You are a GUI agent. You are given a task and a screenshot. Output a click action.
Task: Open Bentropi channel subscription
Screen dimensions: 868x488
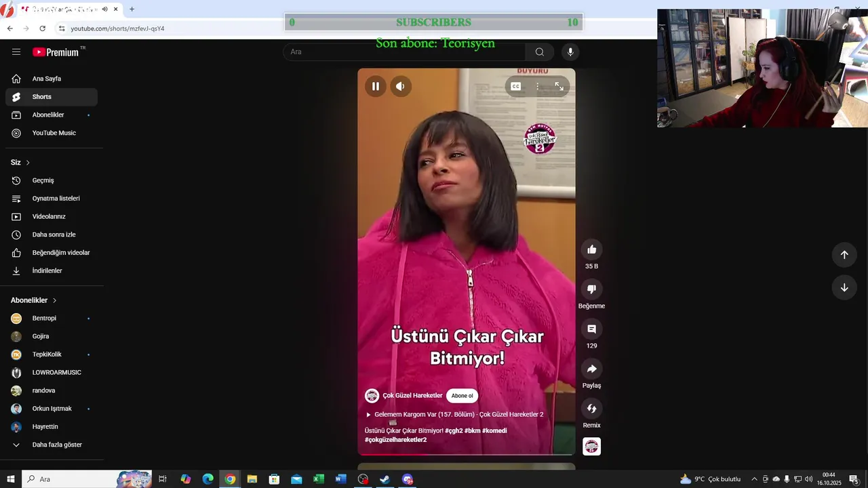click(x=52, y=319)
